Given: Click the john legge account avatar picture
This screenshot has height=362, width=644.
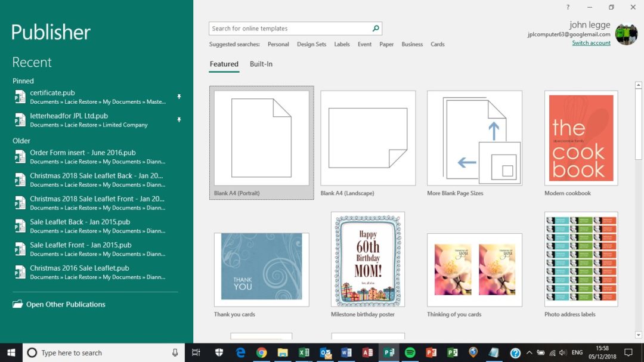Looking at the screenshot, I should 627,34.
